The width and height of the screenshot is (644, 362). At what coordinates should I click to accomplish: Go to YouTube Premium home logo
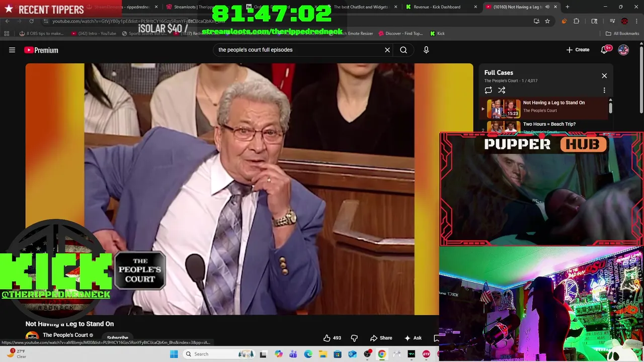point(41,50)
